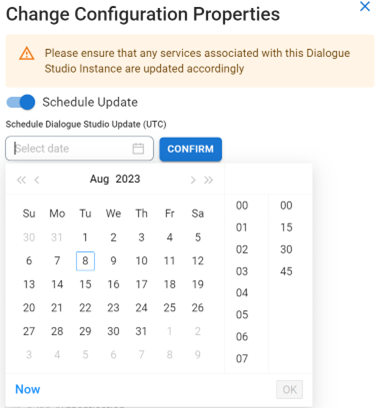This screenshot has height=408, width=386.
Task: Open the Aug month selector
Action: pyautogui.click(x=99, y=179)
